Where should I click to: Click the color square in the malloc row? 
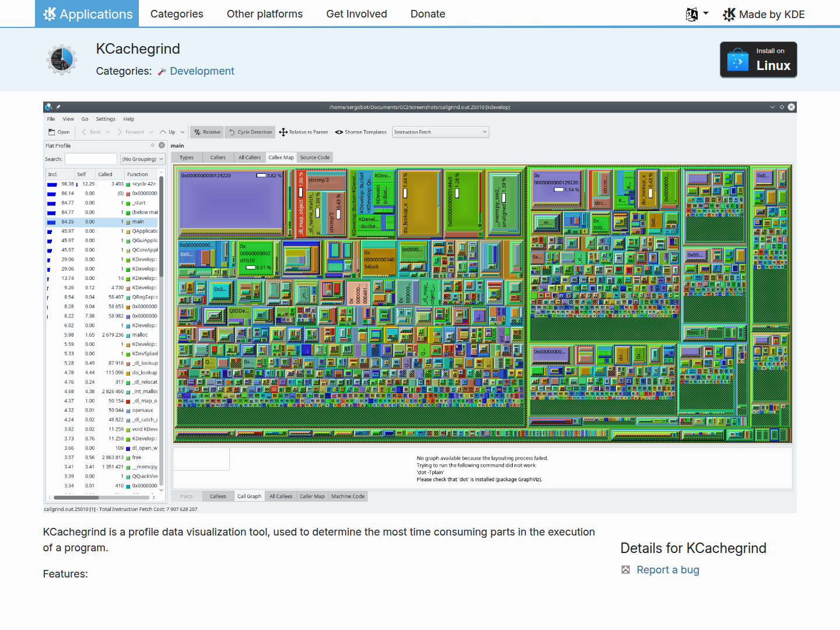pyautogui.click(x=128, y=335)
